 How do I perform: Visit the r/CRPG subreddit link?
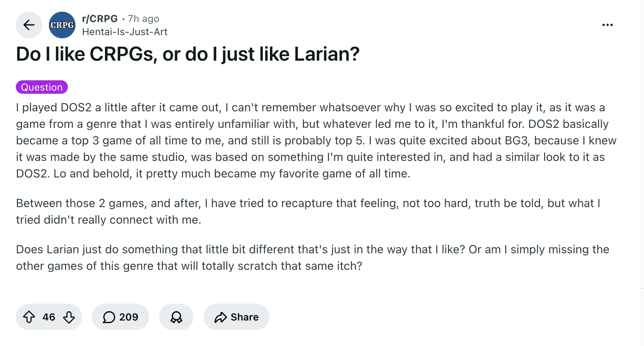click(x=100, y=19)
